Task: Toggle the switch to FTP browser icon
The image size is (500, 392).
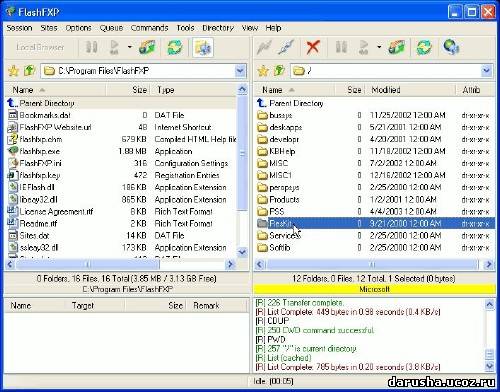Action: click(x=203, y=47)
